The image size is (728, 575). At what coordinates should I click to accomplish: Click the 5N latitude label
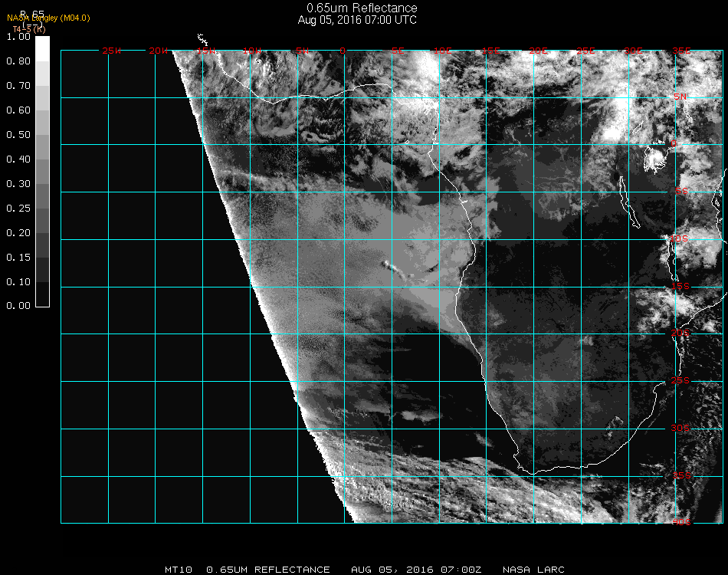[x=680, y=97]
